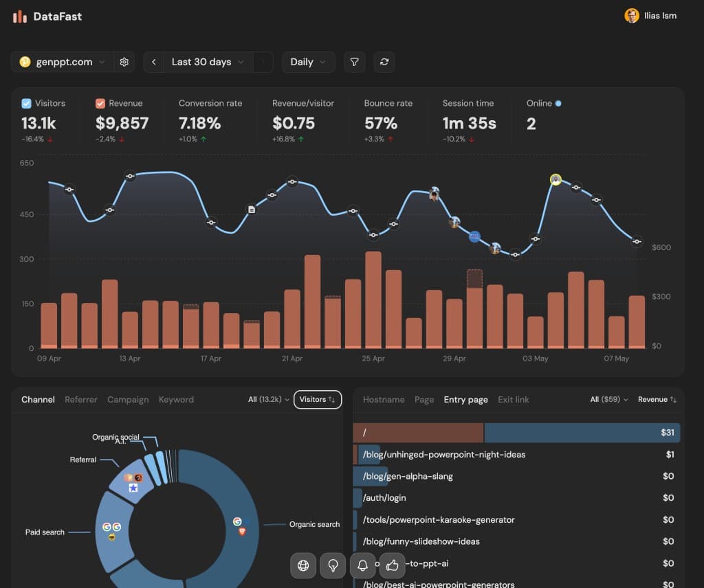Click the Organic social chart label
704x588 pixels.
[x=115, y=437]
